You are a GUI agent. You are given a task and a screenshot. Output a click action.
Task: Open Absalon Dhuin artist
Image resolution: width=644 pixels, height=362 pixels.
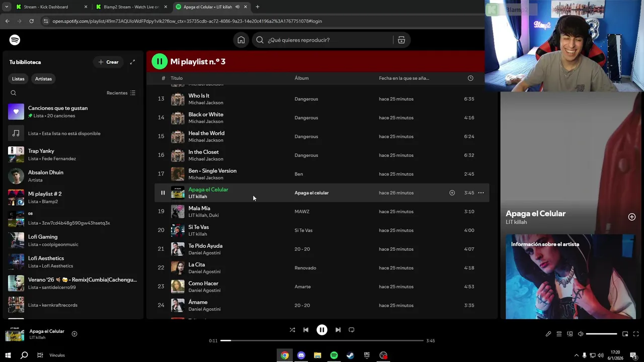(73, 176)
